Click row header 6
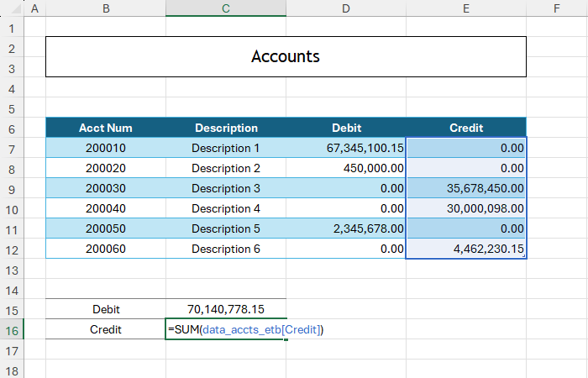This screenshot has height=378, width=588. (x=12, y=129)
